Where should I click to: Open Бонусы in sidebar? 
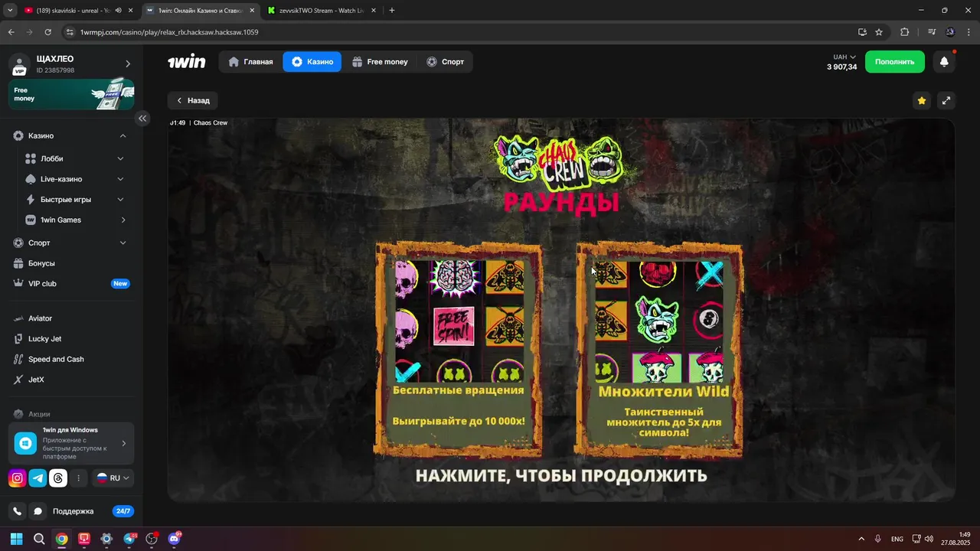[41, 263]
